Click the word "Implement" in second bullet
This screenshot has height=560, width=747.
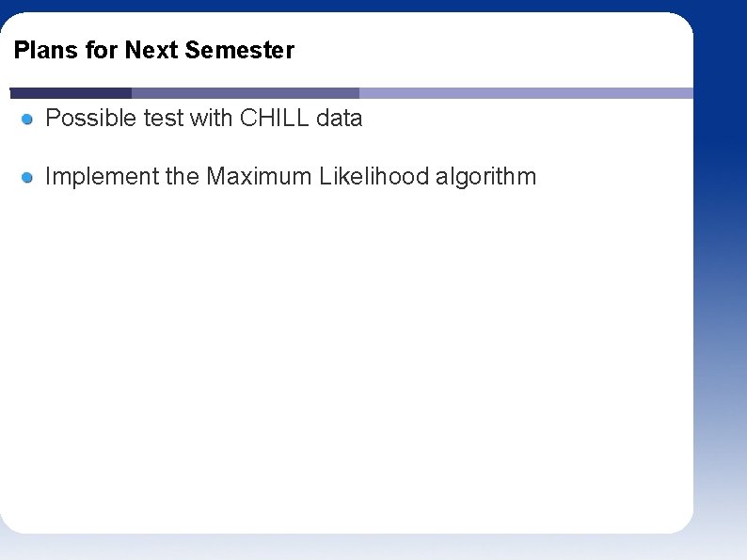click(102, 177)
